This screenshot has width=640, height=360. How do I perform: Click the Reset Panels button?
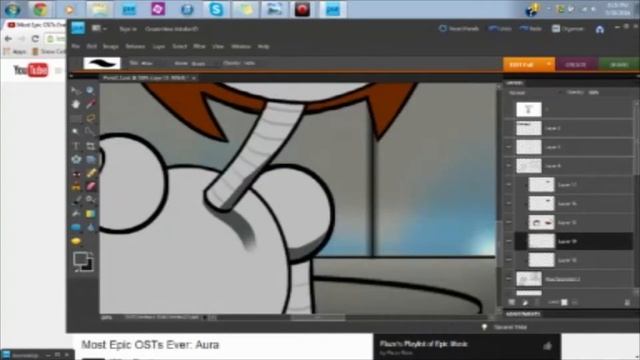click(x=459, y=29)
